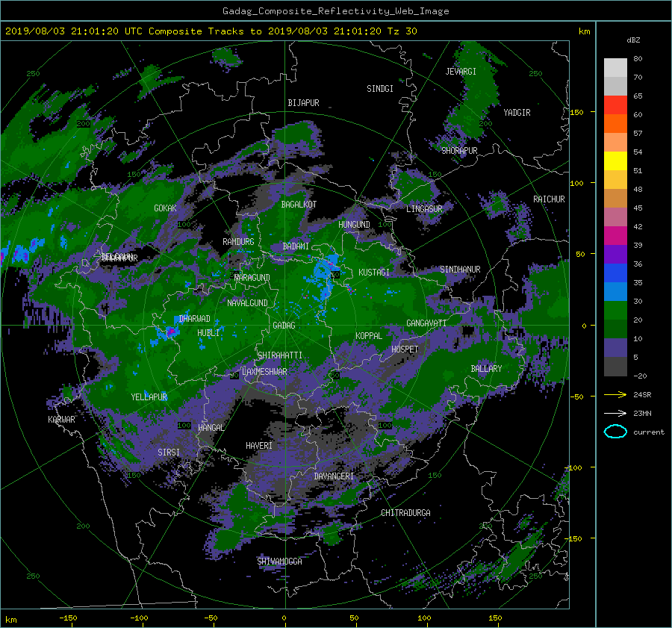Image resolution: width=672 pixels, height=628 pixels.
Task: Click the JEVARGI city label
Action: [461, 72]
